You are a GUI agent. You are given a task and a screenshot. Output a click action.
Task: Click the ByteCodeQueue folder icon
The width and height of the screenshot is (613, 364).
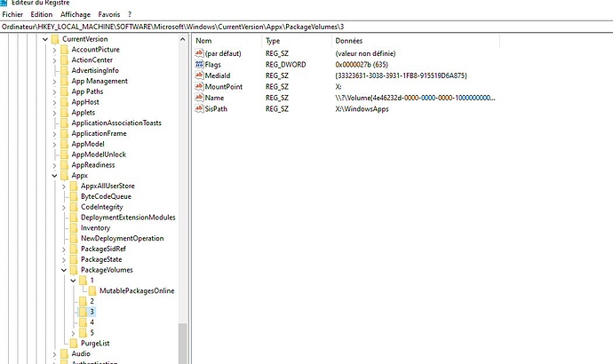tap(74, 196)
